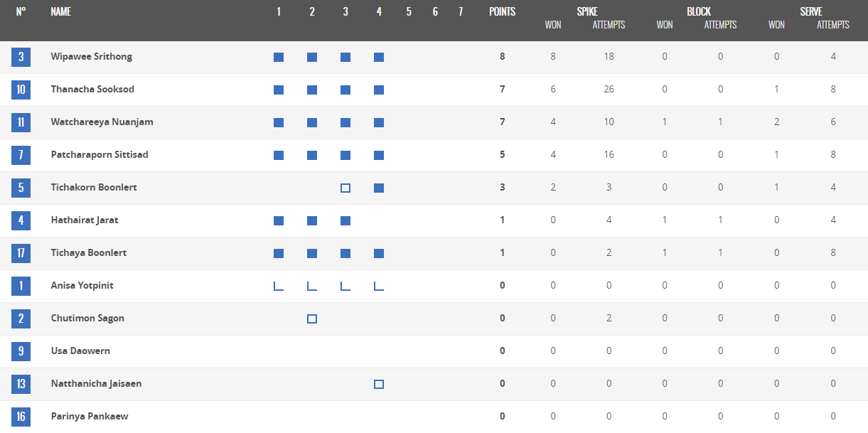Open player Thanacha Sooksod's name
868x433 pixels.
pyautogui.click(x=92, y=90)
